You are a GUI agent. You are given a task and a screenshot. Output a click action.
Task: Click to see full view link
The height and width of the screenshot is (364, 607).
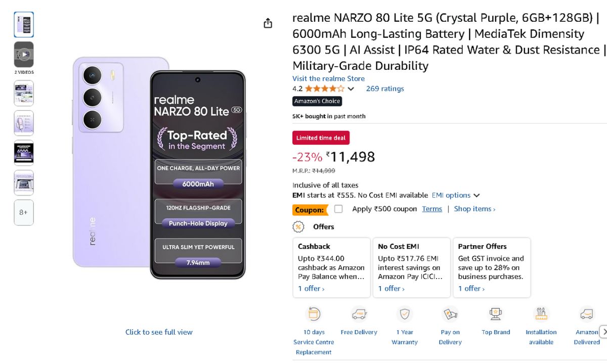pos(159,332)
